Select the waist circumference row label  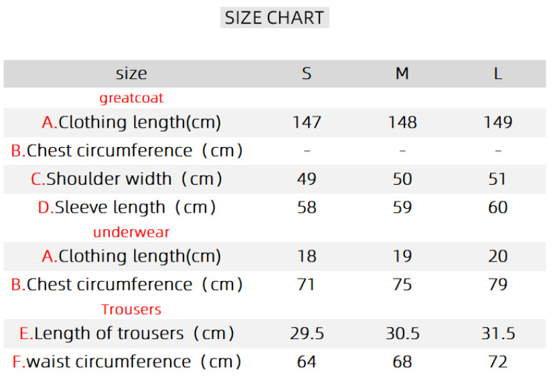click(127, 362)
